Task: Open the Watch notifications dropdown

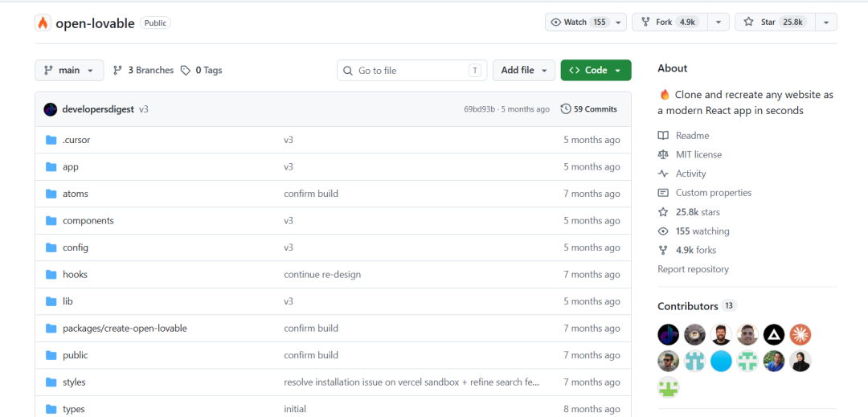Action: coord(586,22)
